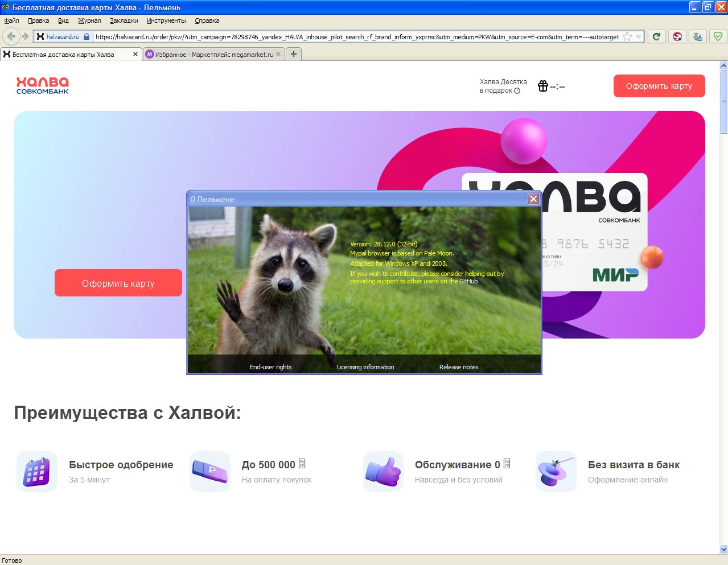
Task: Restore down the browser window
Action: pyautogui.click(x=708, y=7)
